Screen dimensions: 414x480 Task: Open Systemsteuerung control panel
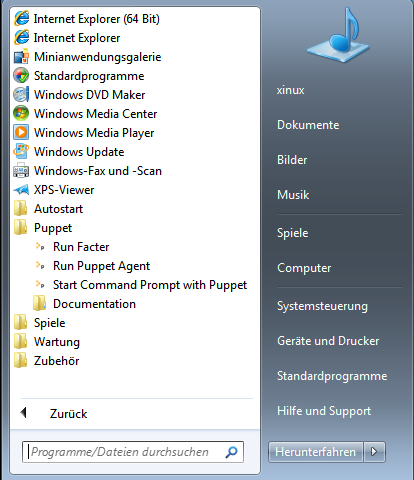(322, 306)
